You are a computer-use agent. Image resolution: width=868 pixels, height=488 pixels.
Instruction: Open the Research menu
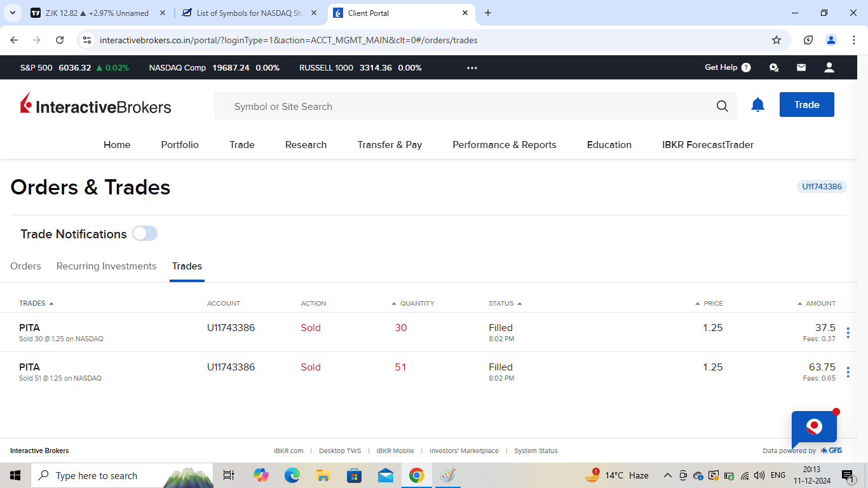coord(306,145)
